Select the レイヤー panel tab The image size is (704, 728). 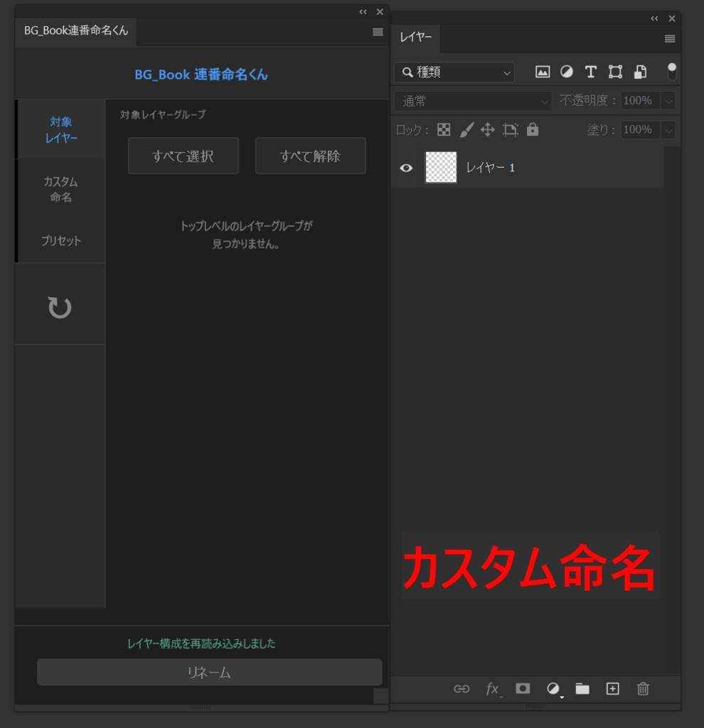click(415, 37)
